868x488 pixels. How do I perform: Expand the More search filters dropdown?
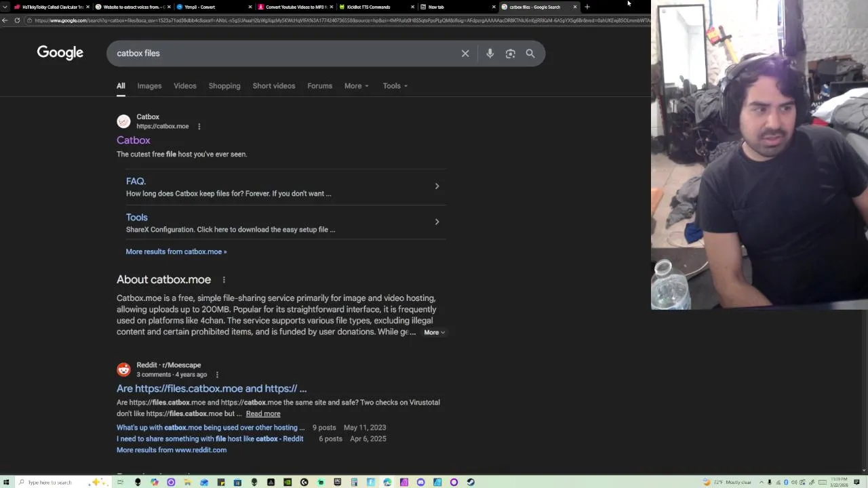356,86
